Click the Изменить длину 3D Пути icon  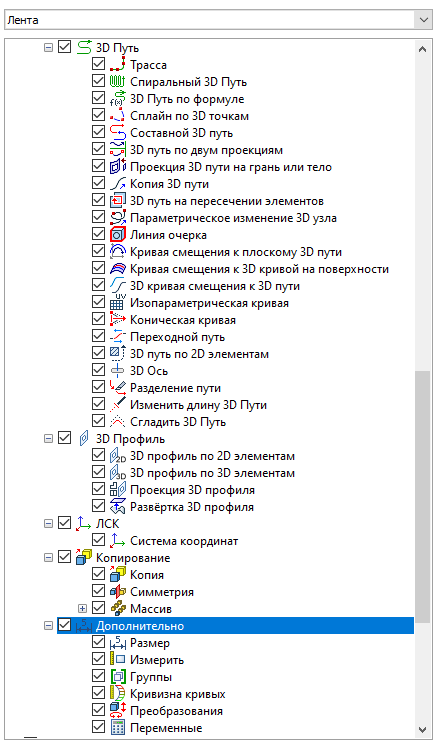click(117, 405)
